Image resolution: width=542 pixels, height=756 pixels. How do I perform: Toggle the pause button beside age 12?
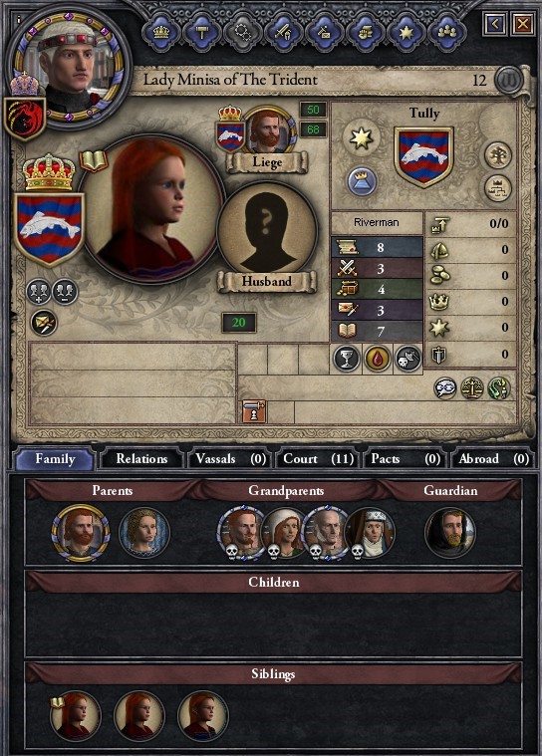[x=509, y=79]
